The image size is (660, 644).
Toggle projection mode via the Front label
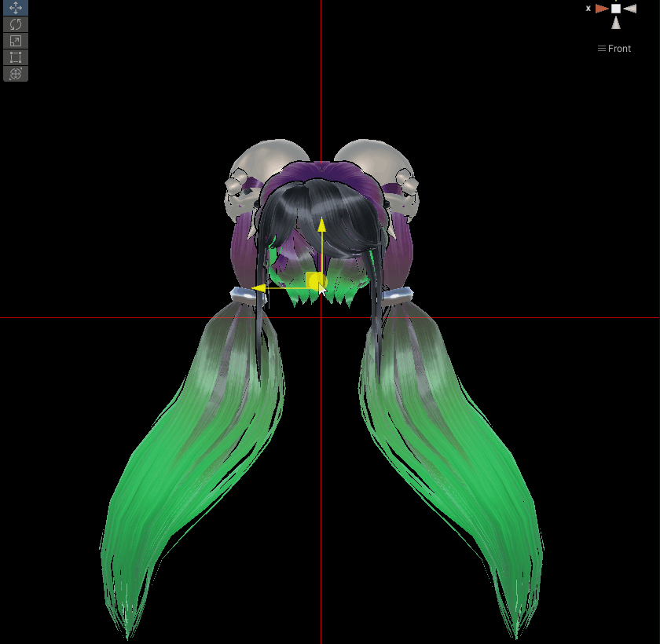(619, 49)
